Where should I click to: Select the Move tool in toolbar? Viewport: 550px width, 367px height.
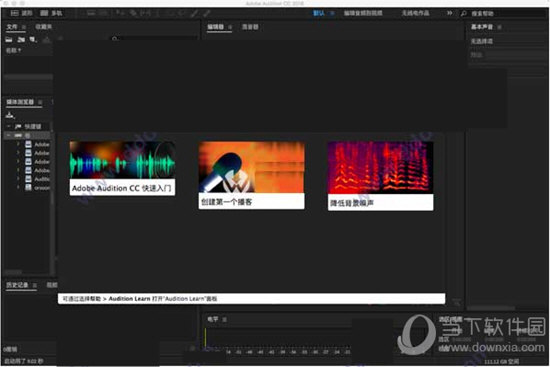coord(120,13)
